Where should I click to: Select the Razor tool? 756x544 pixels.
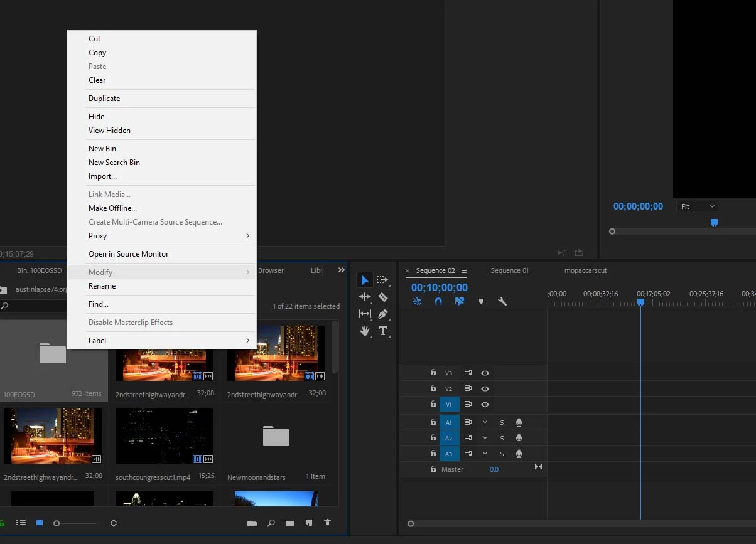tap(382, 297)
